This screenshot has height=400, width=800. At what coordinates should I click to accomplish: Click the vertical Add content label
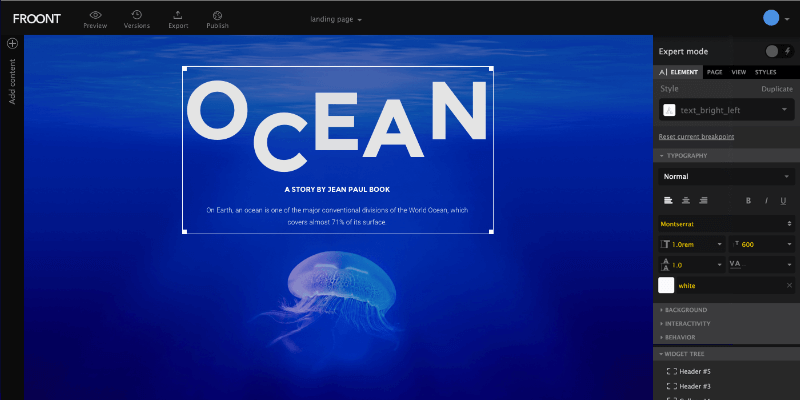coord(12,82)
